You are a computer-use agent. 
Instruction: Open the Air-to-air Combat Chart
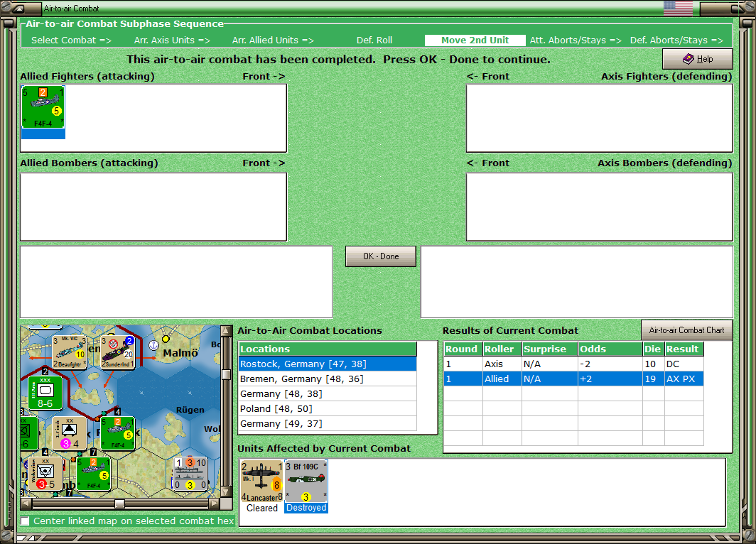tap(686, 330)
